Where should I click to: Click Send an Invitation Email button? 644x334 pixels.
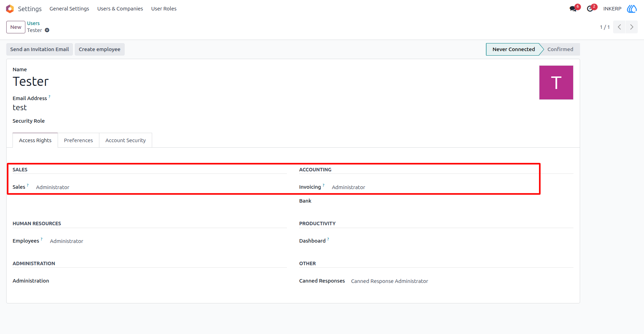pos(40,49)
